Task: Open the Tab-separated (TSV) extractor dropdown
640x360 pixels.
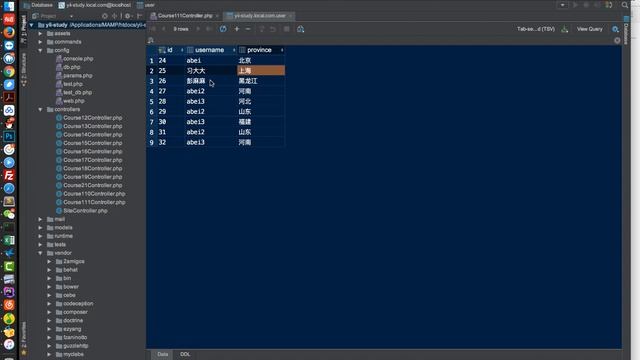Action: click(536, 29)
